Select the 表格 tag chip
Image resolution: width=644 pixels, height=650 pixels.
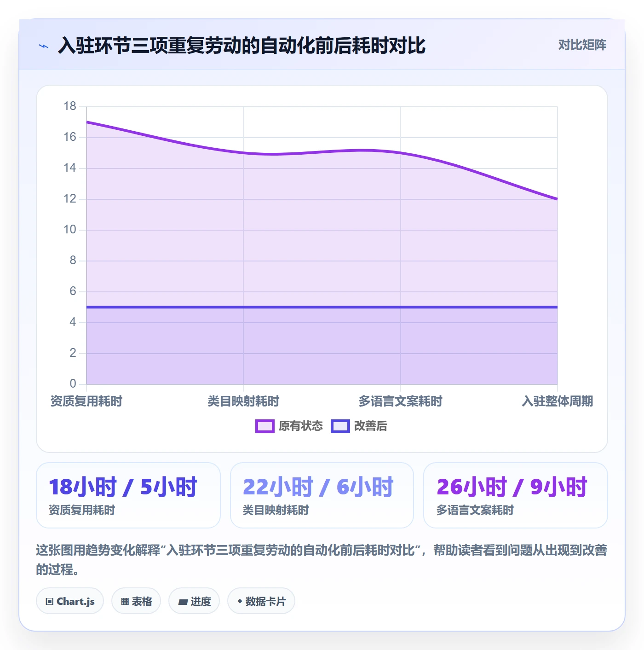136,601
